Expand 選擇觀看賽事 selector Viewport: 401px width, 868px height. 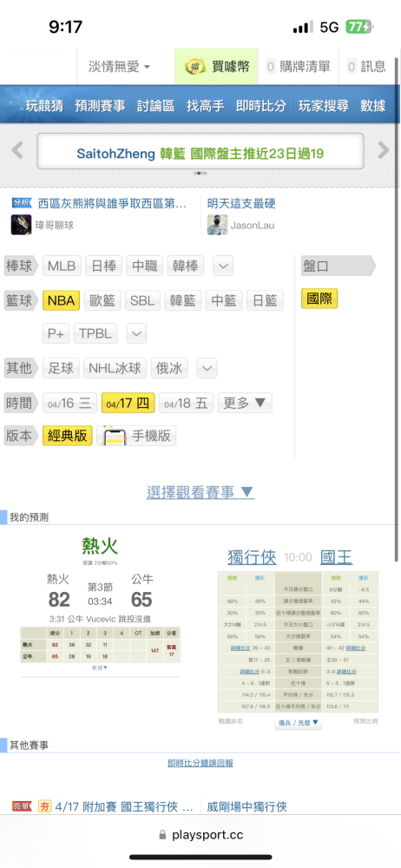click(x=200, y=491)
